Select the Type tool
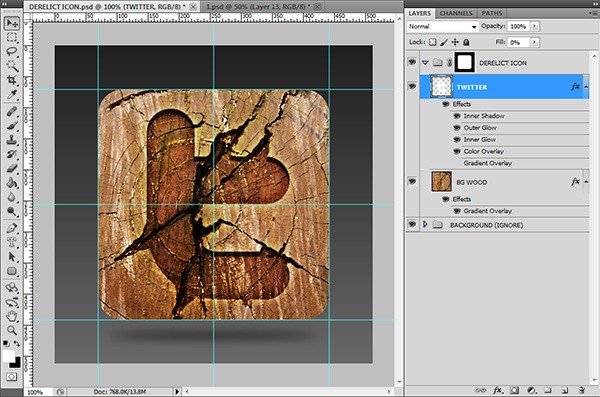Image resolution: width=600 pixels, height=397 pixels. (x=12, y=242)
